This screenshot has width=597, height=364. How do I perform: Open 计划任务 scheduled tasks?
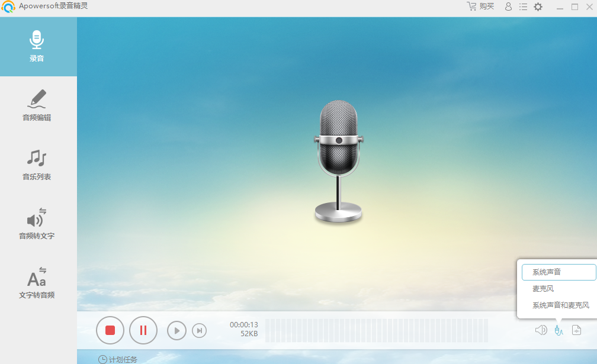click(x=118, y=359)
